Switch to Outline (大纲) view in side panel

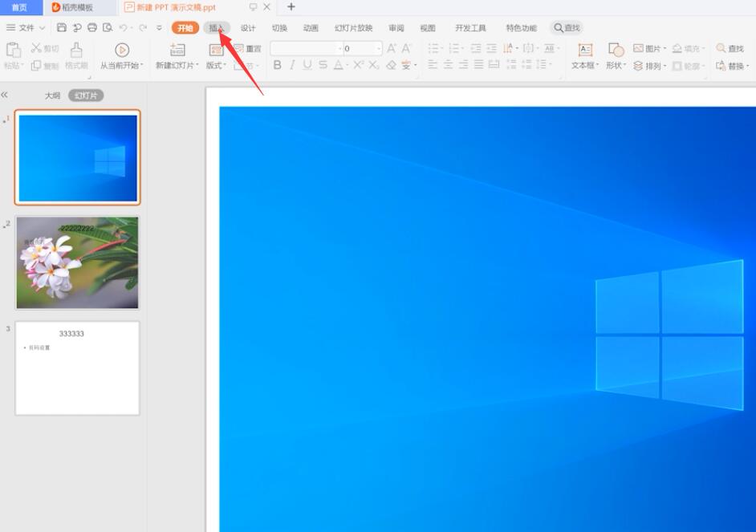52,95
